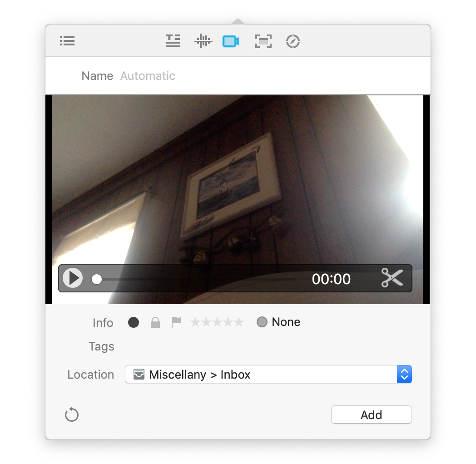This screenshot has width=476, height=464.
Task: Toggle the unread dot indicator
Action: [x=134, y=322]
